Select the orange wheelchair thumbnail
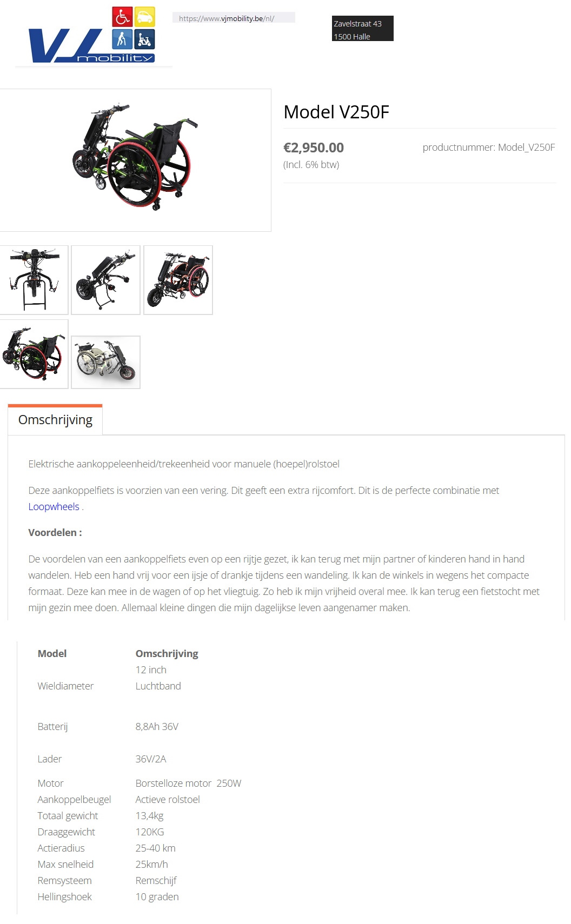571x924 pixels. 178,280
